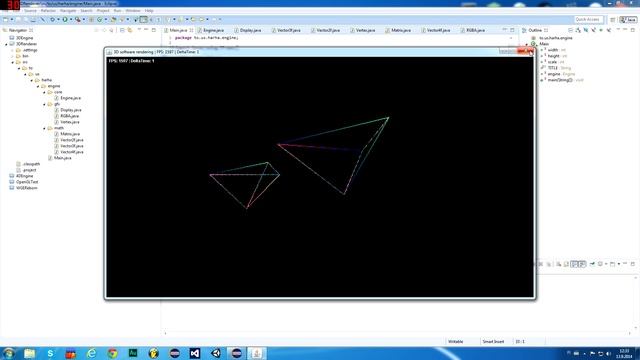Click the Java app taskbar icon
Screen dimensions: 640x360
click(257, 353)
